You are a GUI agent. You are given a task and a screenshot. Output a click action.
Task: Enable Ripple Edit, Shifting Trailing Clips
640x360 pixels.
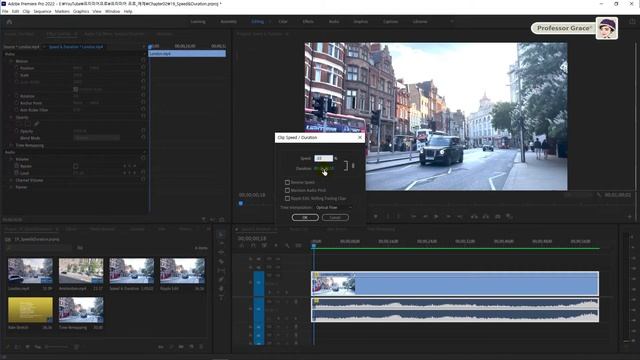click(x=287, y=198)
